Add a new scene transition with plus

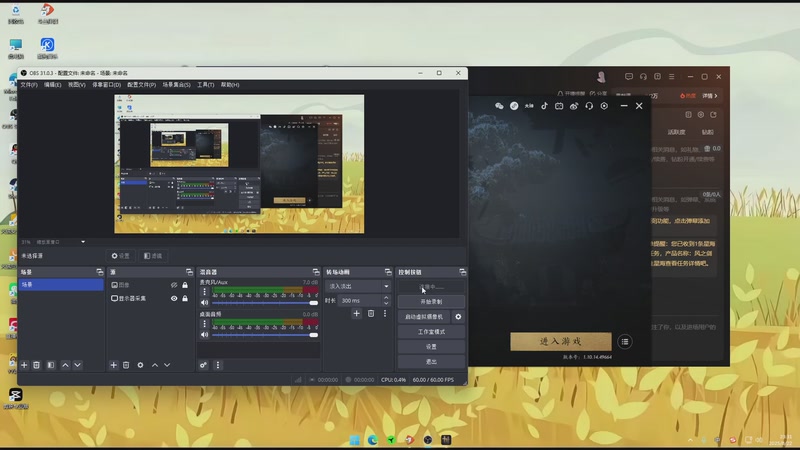(357, 313)
